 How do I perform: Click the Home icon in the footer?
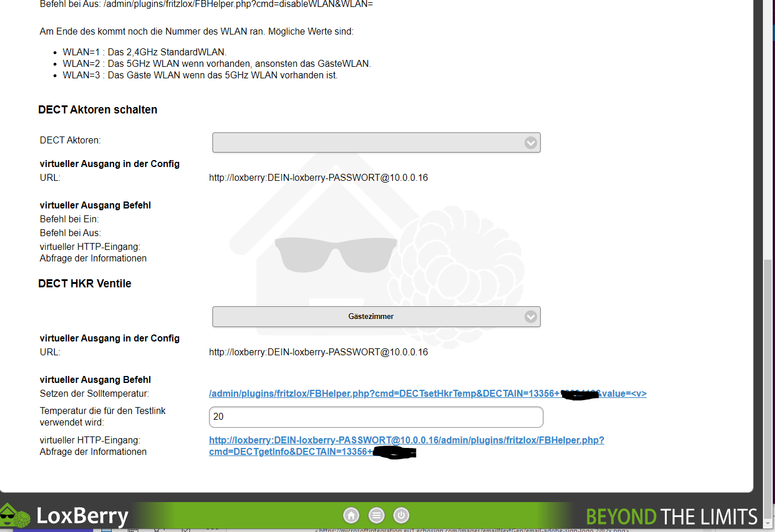(x=351, y=515)
